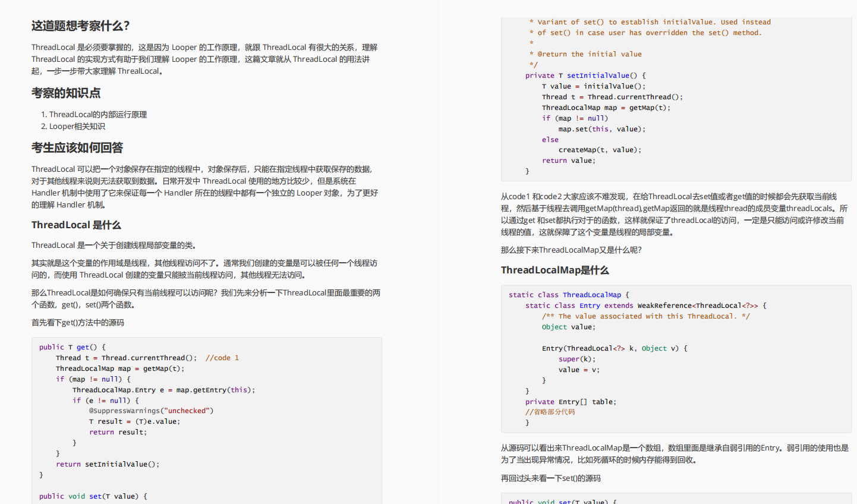Click the paragraph starting 从源码可以看出来ThreadLocalMap

(675, 454)
